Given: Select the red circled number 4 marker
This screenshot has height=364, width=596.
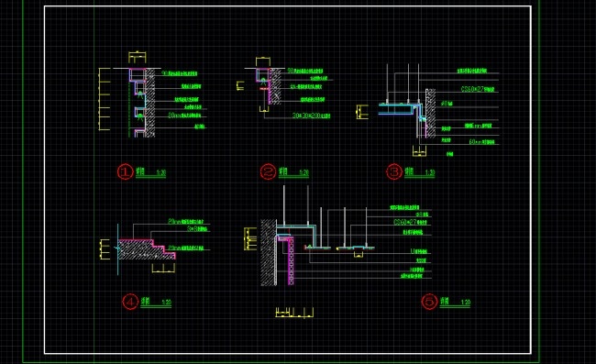Looking at the screenshot, I should pyautogui.click(x=130, y=302).
